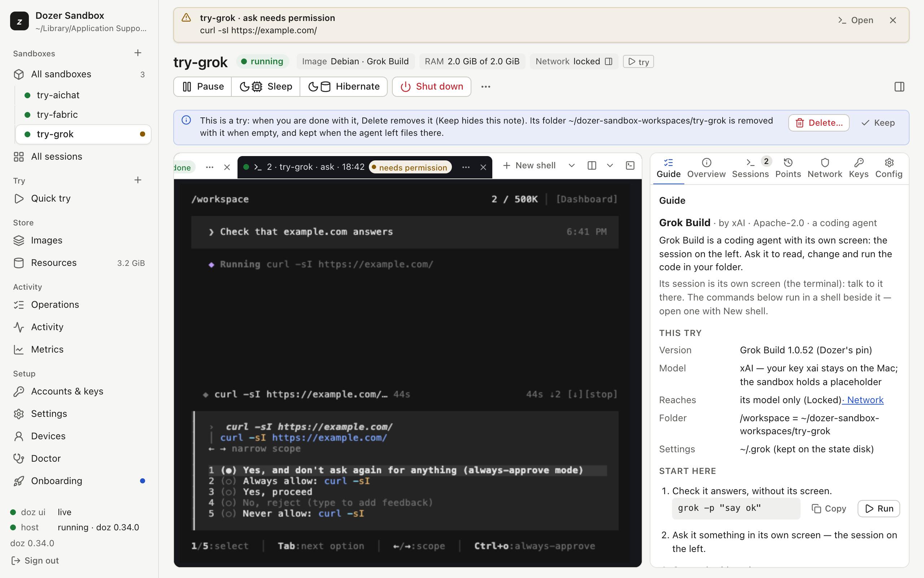This screenshot has width=924, height=578.
Task: Put the sandbox to Sleep
Action: pyautogui.click(x=266, y=87)
